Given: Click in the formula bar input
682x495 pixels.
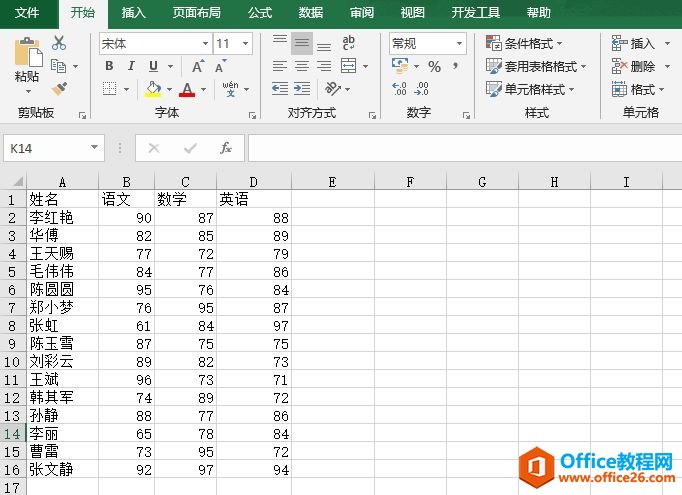Looking at the screenshot, I should [x=465, y=148].
